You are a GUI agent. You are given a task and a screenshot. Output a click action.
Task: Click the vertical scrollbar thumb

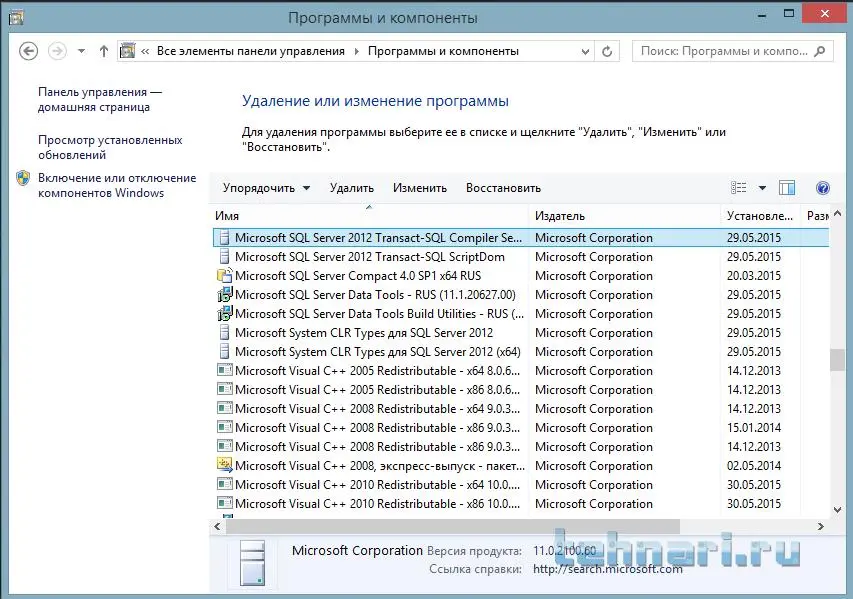(837, 360)
